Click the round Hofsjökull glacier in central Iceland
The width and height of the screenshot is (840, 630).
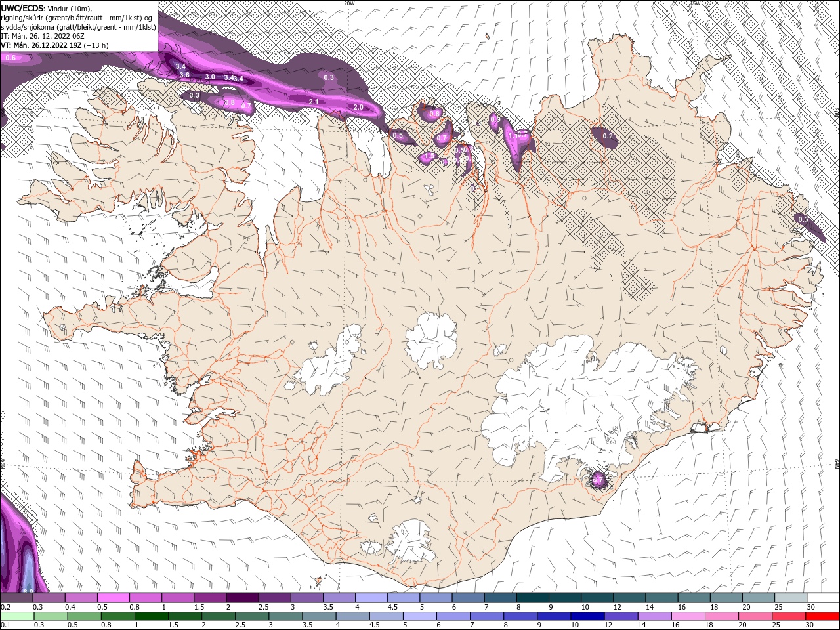[x=431, y=341]
